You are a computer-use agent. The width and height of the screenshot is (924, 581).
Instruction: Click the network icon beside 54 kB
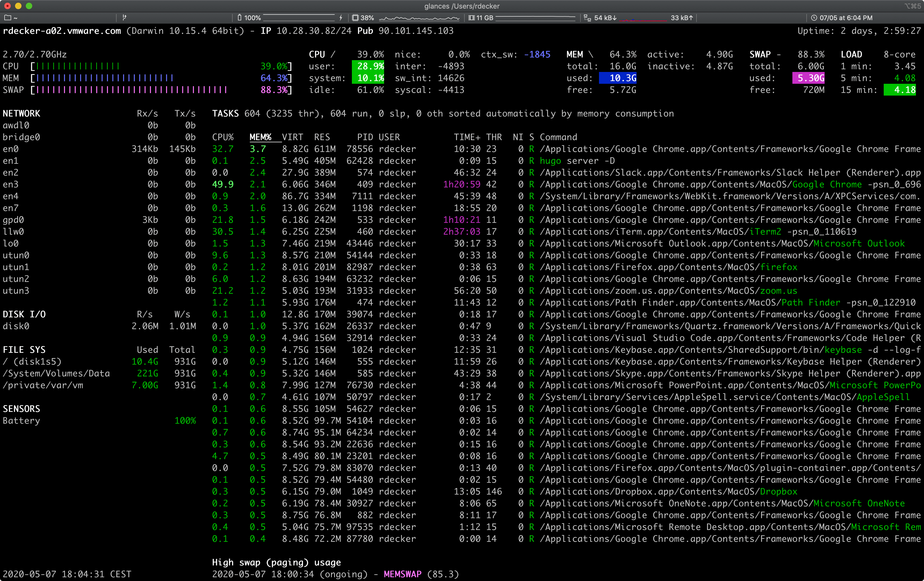(x=587, y=18)
